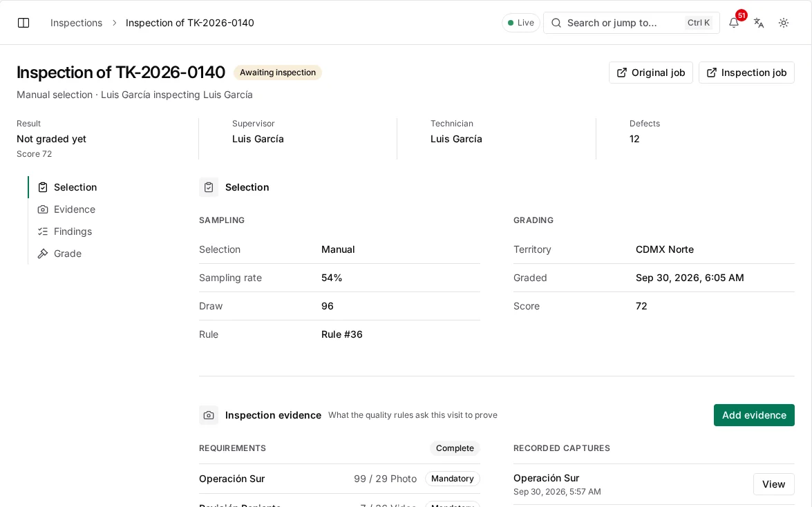Click the gavel icon beside Grade in the side nav
The height and width of the screenshot is (507, 812).
pyautogui.click(x=43, y=254)
